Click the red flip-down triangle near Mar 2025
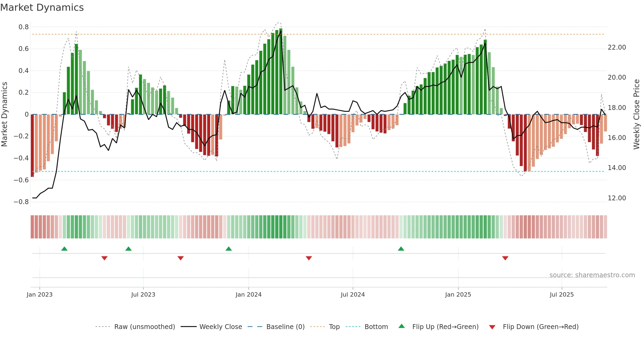644x362 pixels. pos(505,258)
